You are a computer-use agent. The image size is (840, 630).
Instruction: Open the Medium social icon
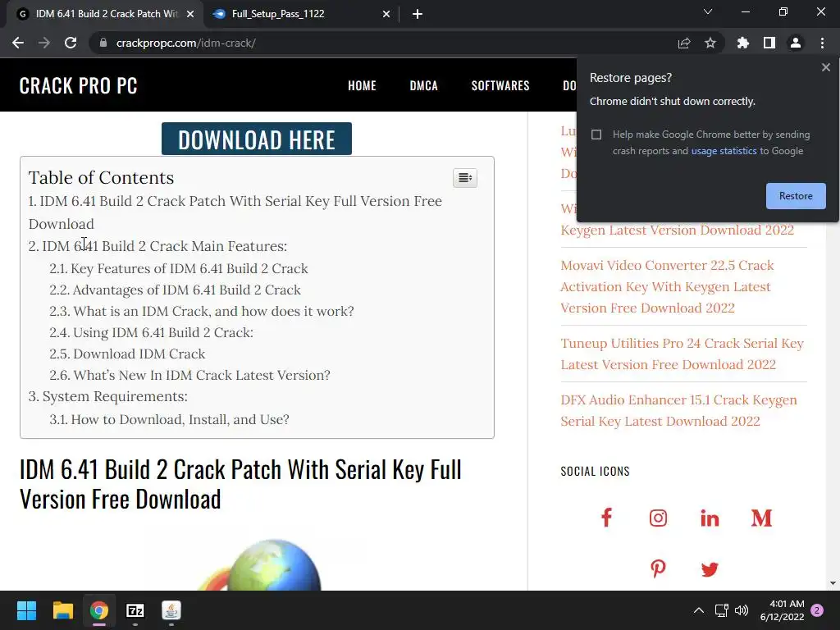tap(761, 518)
